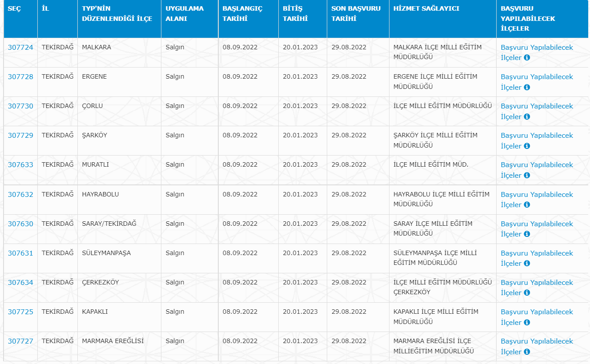Click the info icon in the Ergene row
The width and height of the screenshot is (590, 364).
[x=527, y=88]
